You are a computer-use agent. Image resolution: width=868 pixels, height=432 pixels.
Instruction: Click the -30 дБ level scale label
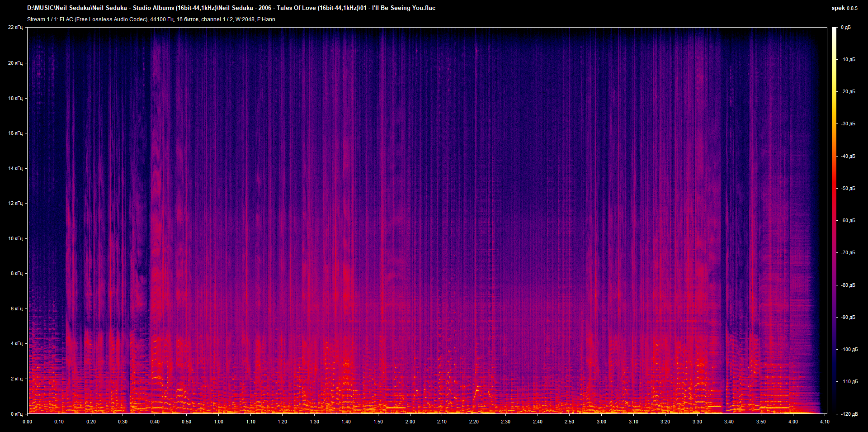pos(848,123)
